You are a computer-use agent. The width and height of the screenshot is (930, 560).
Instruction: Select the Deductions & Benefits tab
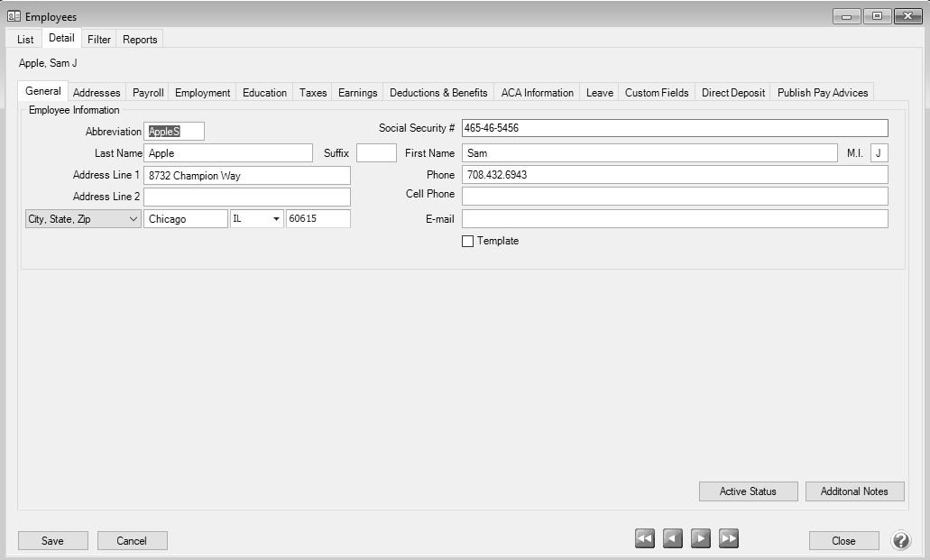[438, 93]
